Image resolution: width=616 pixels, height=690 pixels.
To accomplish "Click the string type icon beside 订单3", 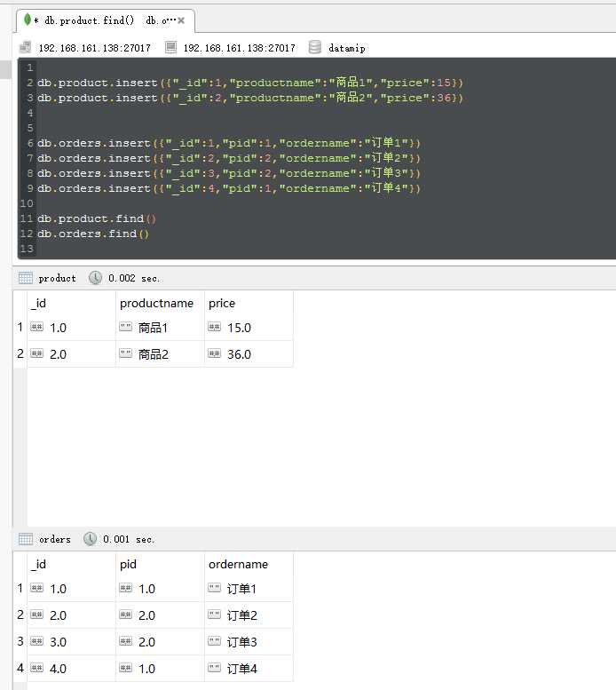I will point(215,641).
